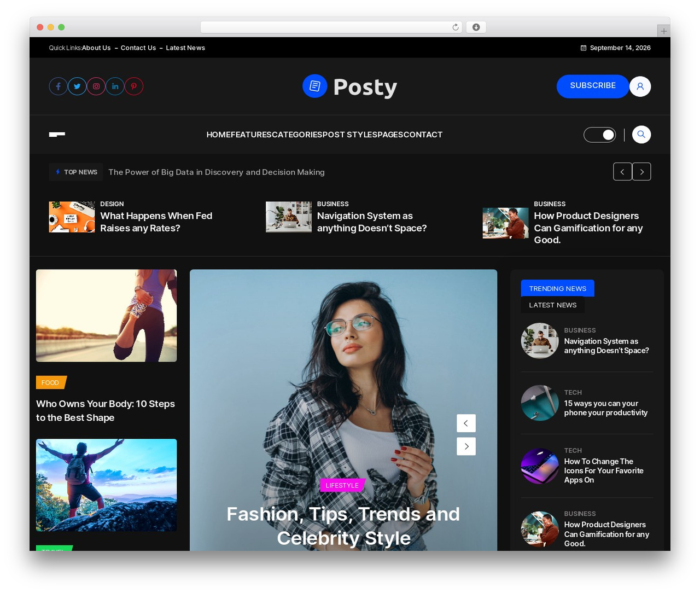Open the Features menu
The height and width of the screenshot is (593, 700).
tap(251, 135)
